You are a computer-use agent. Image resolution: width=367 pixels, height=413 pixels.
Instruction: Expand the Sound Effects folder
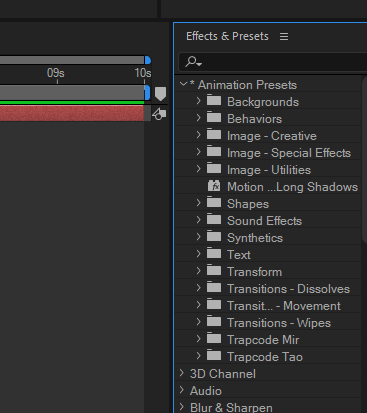pos(199,220)
